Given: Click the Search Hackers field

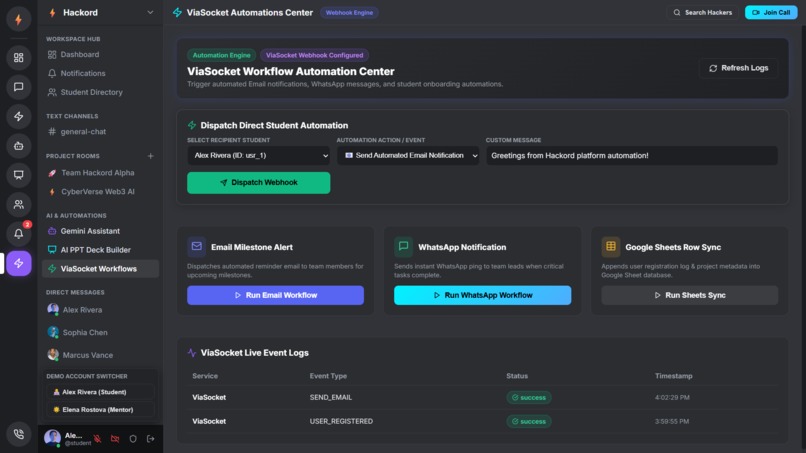Looking at the screenshot, I should point(702,12).
